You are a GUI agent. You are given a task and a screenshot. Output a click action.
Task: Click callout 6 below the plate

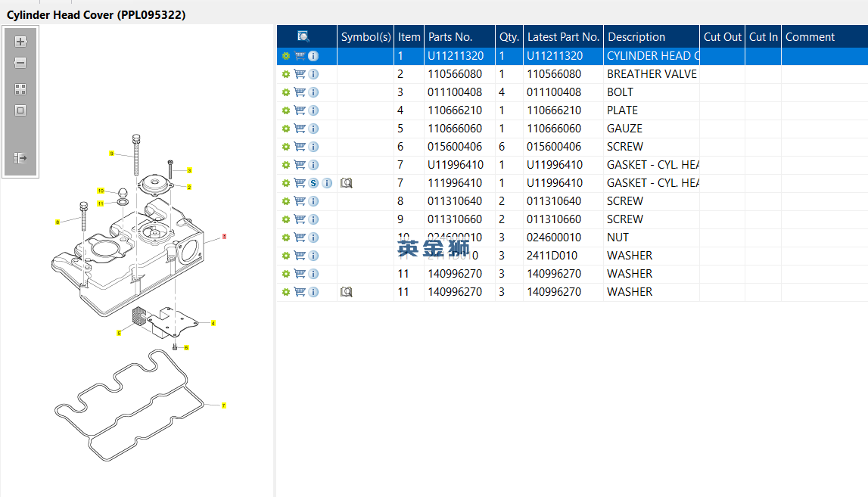tap(187, 347)
